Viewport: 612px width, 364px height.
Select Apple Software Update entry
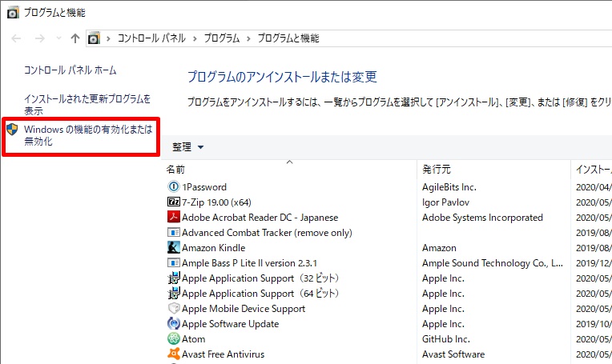point(230,324)
